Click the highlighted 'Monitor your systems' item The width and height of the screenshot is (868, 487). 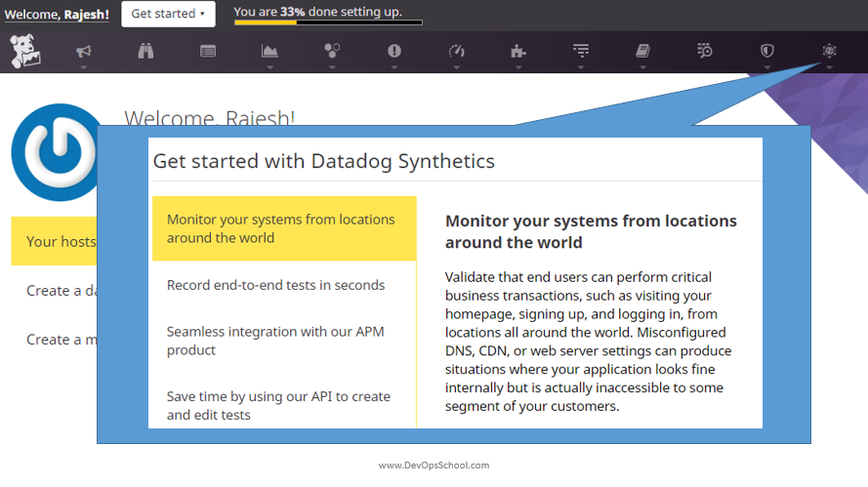(283, 228)
